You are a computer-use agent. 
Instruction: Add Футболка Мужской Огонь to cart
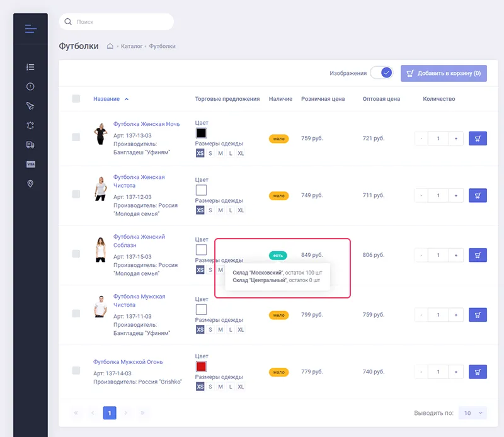478,372
